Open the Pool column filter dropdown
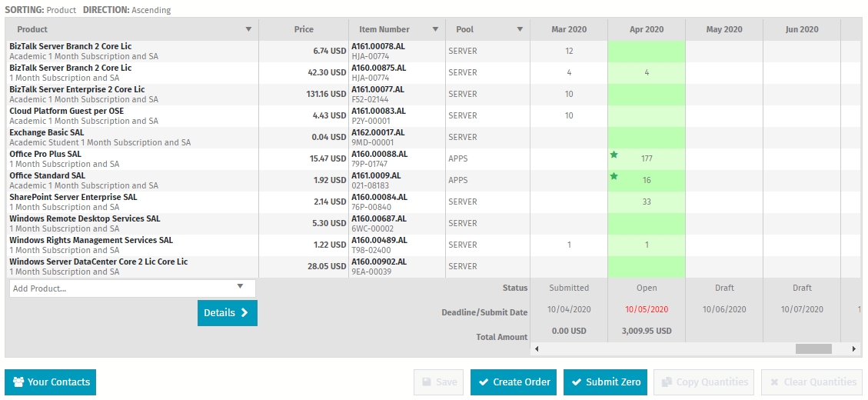 pos(520,29)
